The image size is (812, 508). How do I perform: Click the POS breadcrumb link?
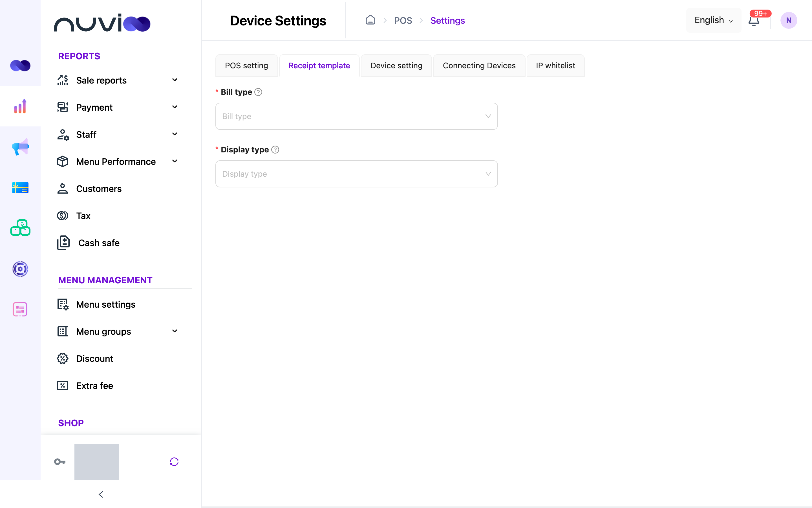pos(403,21)
